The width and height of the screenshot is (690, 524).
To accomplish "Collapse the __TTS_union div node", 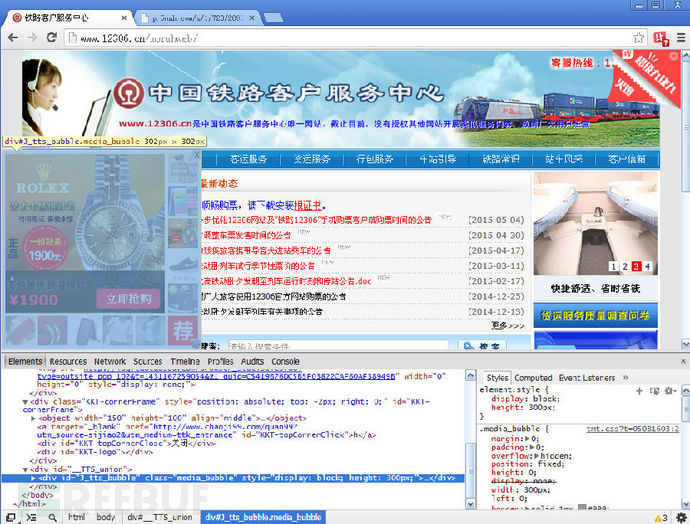I will click(x=25, y=469).
